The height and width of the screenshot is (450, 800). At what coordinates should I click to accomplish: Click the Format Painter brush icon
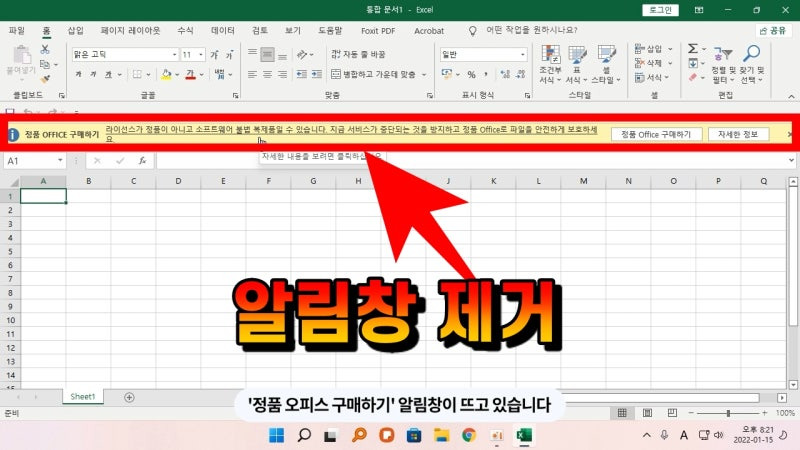(45, 79)
